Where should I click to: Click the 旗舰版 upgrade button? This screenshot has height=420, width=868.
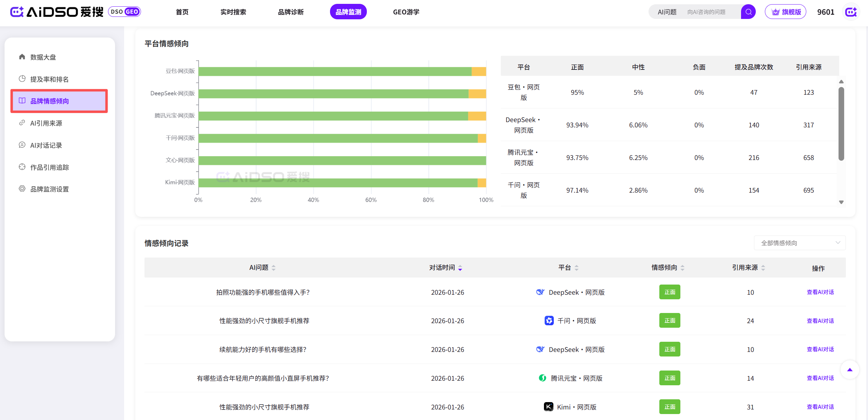pyautogui.click(x=785, y=12)
